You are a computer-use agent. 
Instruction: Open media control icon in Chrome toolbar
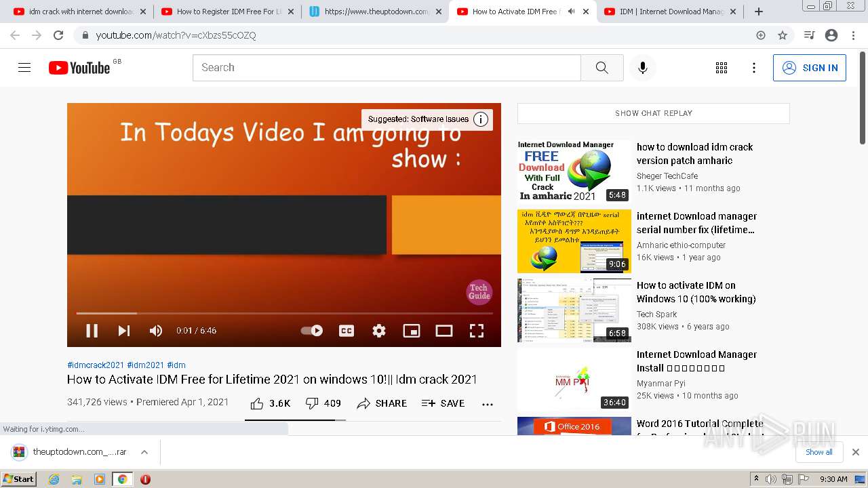pyautogui.click(x=809, y=35)
